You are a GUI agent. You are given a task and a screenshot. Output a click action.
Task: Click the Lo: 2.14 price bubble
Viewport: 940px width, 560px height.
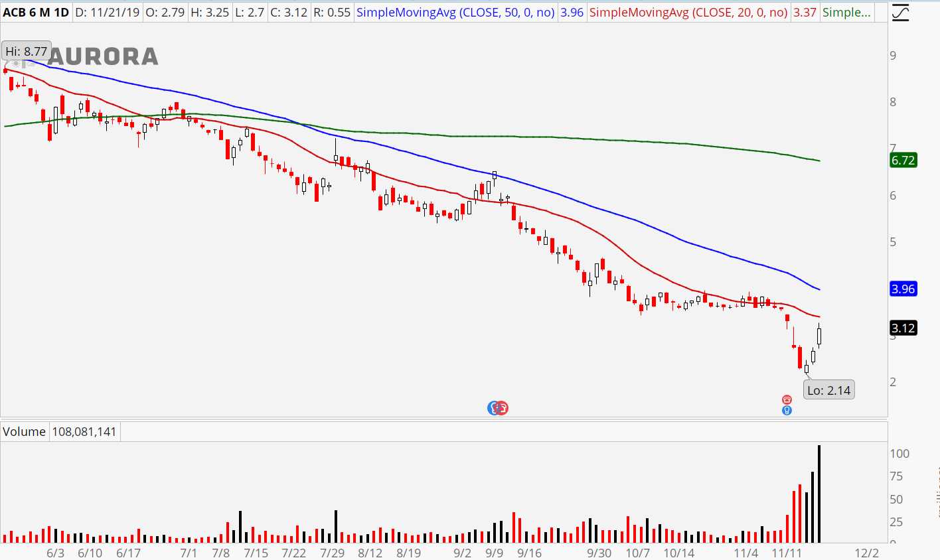coord(829,390)
